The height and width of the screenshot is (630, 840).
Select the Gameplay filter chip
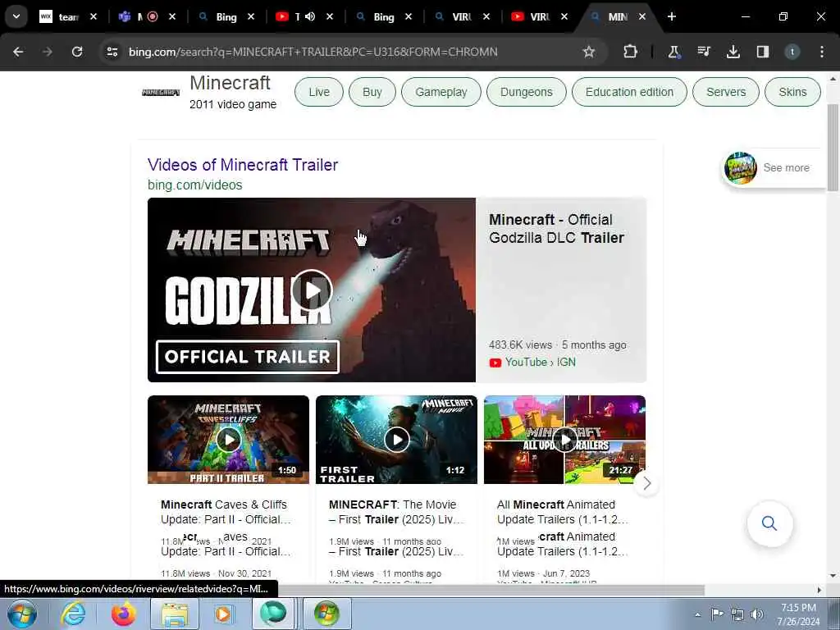441,92
